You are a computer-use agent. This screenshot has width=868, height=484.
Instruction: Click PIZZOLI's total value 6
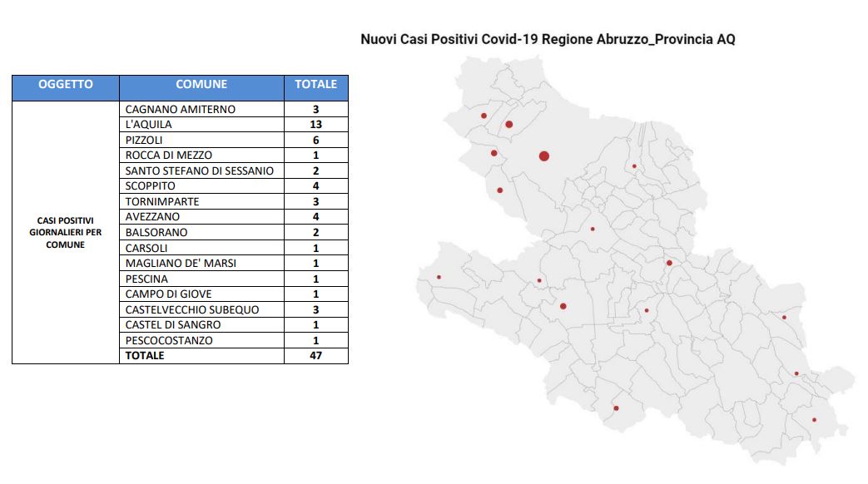316,140
